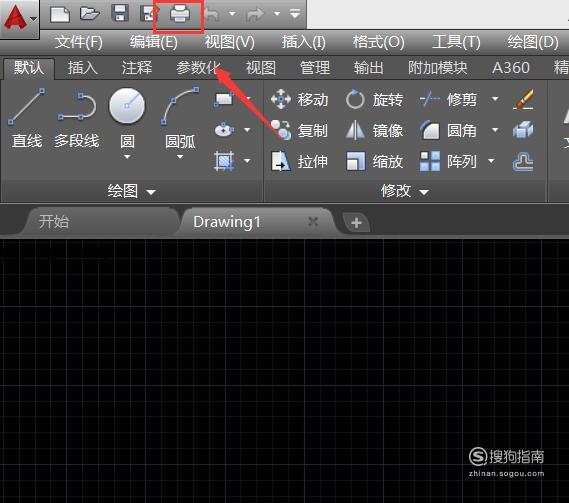Click the 复制 copy tool
The height and width of the screenshot is (503, 569).
300,130
